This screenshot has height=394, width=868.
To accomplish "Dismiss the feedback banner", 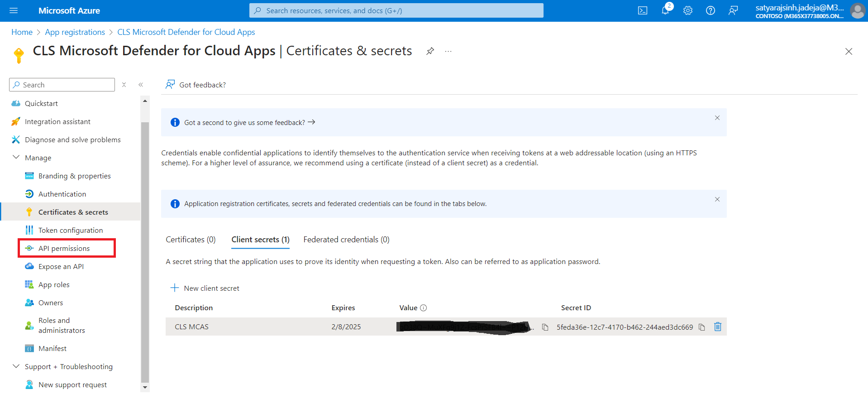I will (717, 118).
